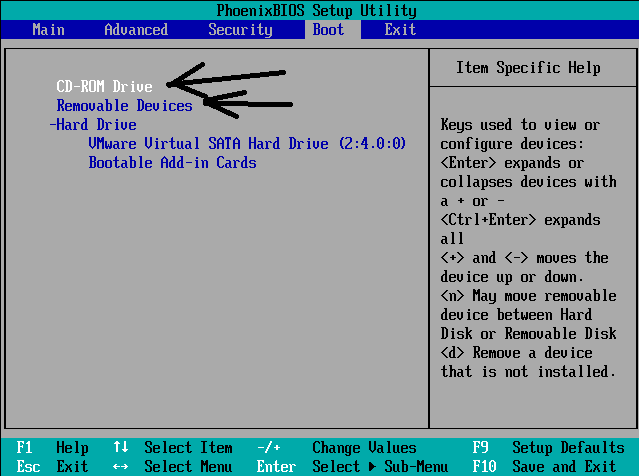Open the Exit menu tab
This screenshot has height=476, width=639.
click(400, 30)
